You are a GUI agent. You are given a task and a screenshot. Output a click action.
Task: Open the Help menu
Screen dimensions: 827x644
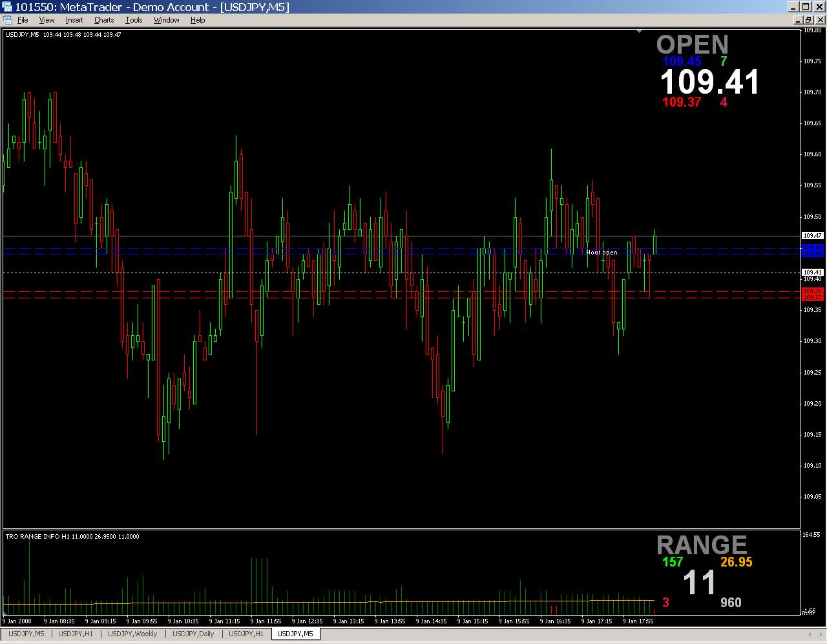(x=198, y=20)
